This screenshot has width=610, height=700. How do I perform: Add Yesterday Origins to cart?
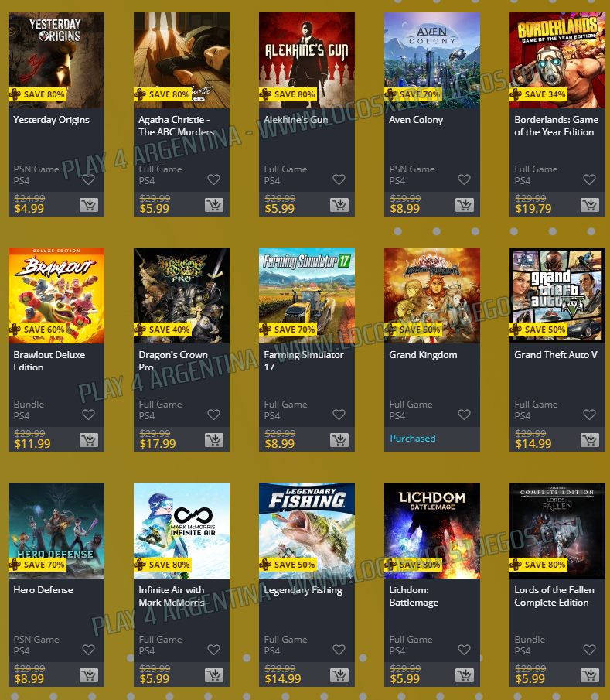(x=89, y=205)
